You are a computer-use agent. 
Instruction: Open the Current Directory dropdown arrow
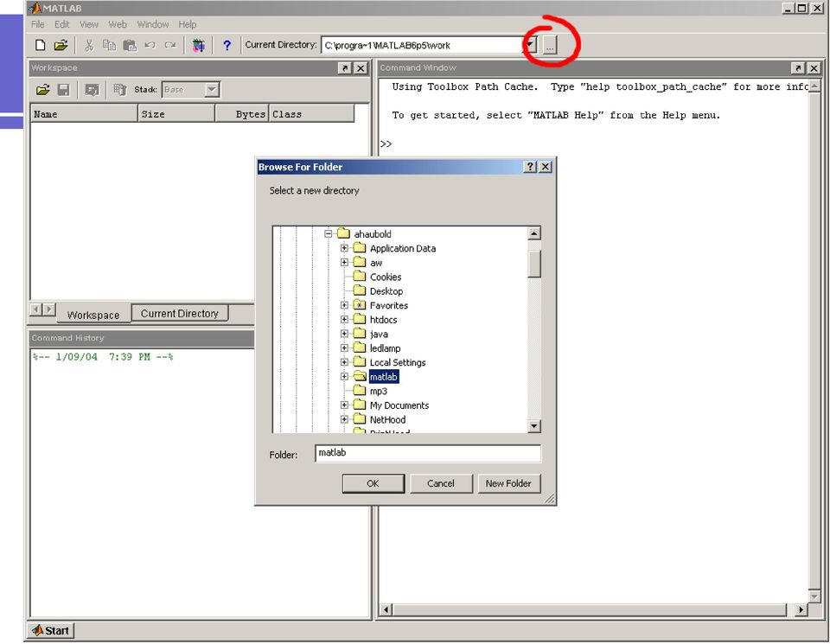(530, 46)
